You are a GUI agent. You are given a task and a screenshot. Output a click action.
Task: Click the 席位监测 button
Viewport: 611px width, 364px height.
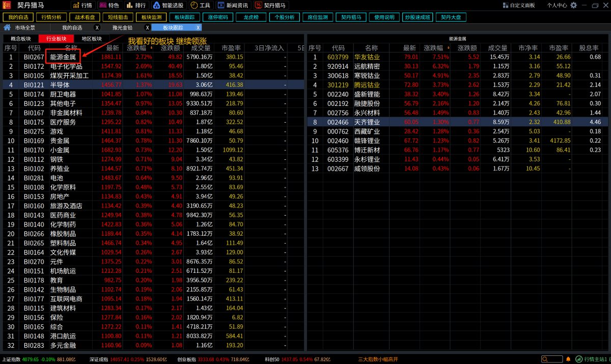pos(318,17)
